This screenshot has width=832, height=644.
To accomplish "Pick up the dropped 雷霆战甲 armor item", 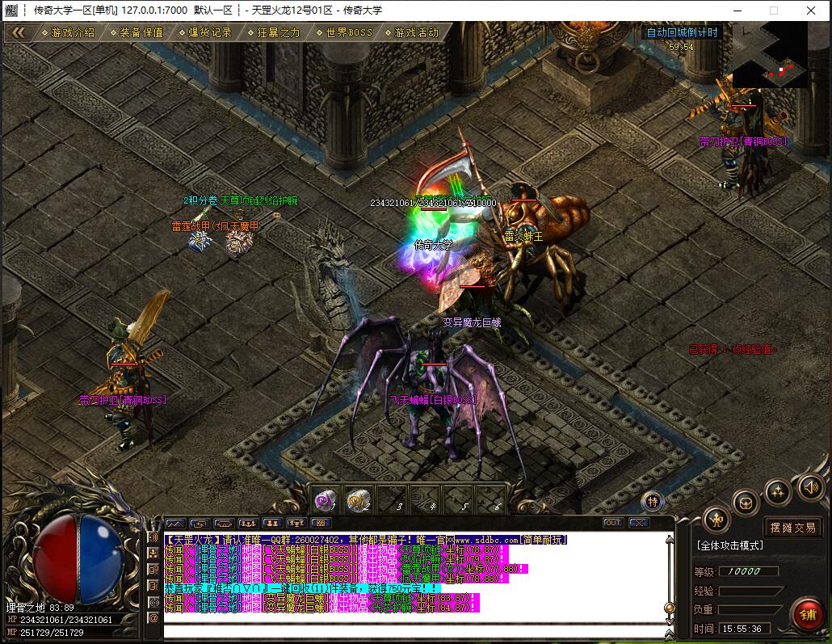I will point(200,241).
